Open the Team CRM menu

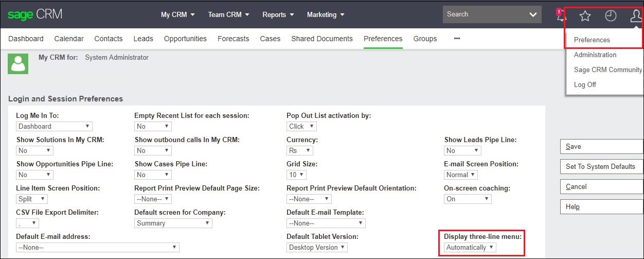[229, 14]
